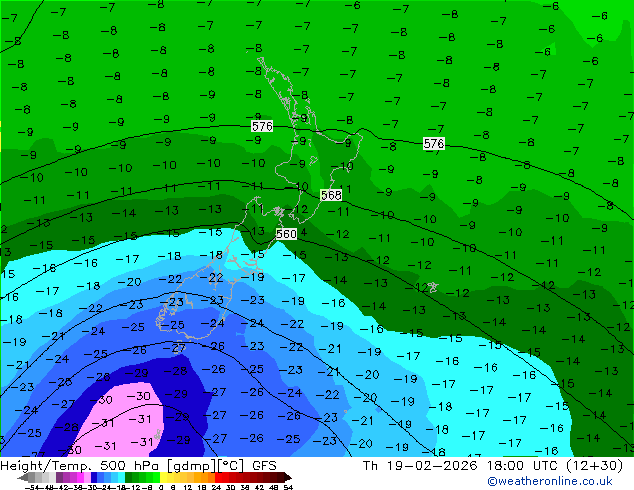Pick the bright red swatch at legend value 24

pos(218,477)
